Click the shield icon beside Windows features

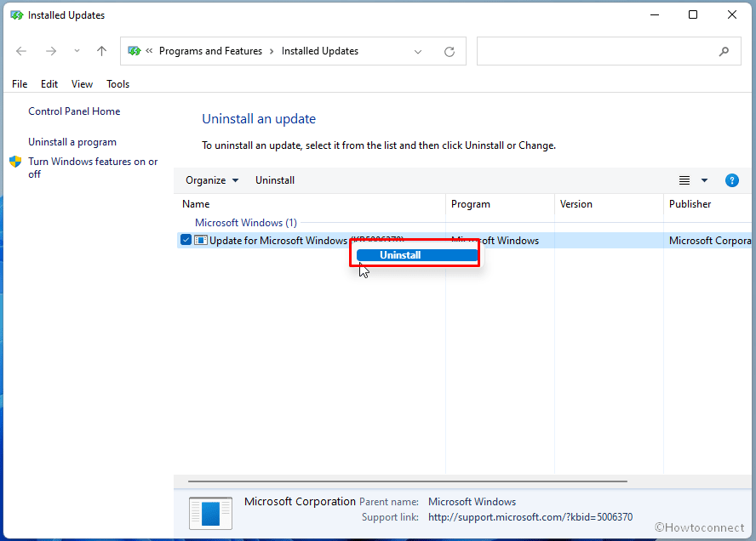(x=15, y=162)
